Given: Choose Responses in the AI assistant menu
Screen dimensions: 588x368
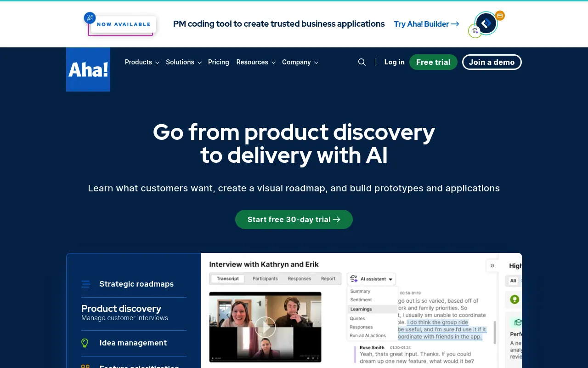Looking at the screenshot, I should pos(361,327).
